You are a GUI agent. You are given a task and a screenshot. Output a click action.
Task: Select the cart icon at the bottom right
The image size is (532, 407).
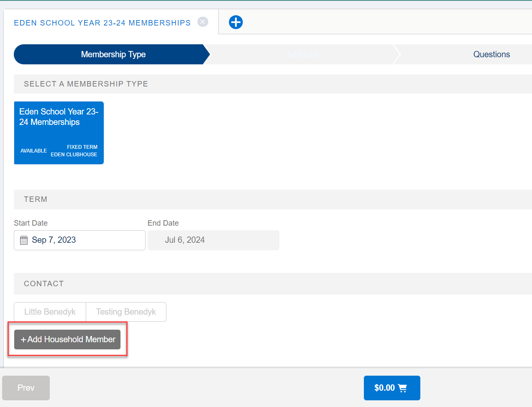[x=402, y=388]
